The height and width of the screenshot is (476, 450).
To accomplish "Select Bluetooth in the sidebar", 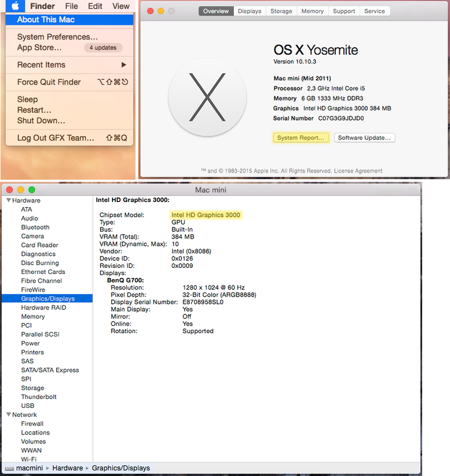I will [x=35, y=227].
